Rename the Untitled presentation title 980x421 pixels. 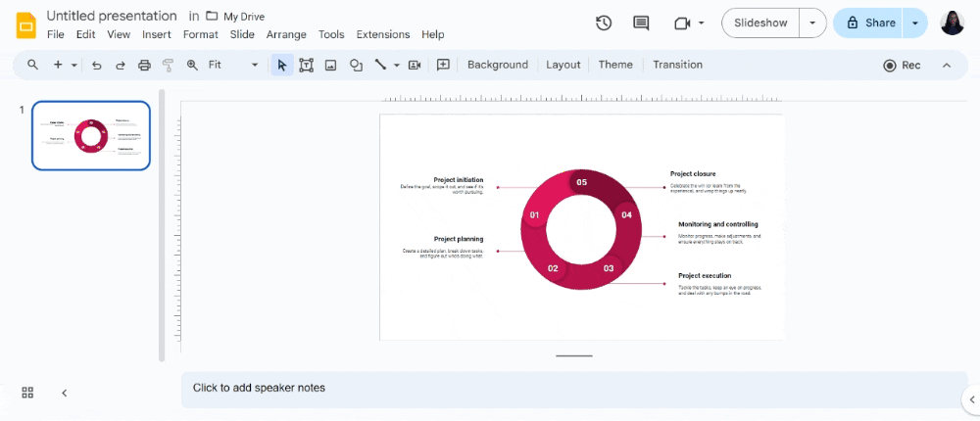coord(112,16)
